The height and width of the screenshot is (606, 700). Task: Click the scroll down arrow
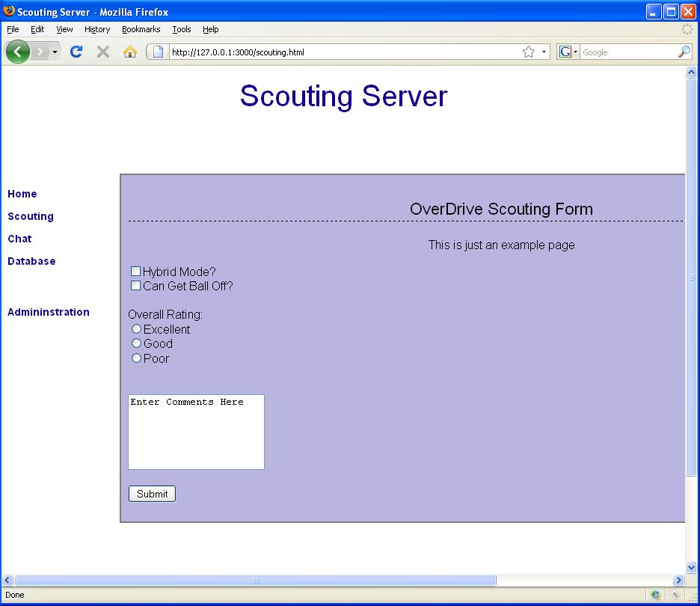pos(691,568)
